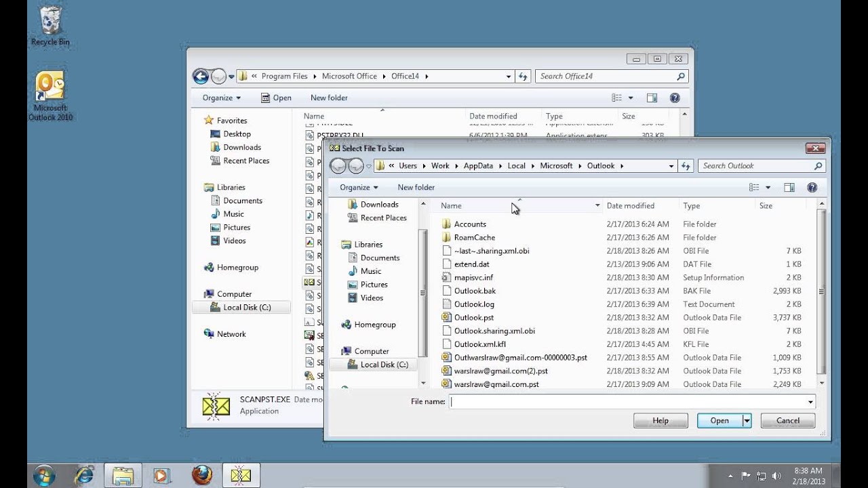
Task: Select warslraw@gmail.com(2).pst file
Action: (500, 371)
